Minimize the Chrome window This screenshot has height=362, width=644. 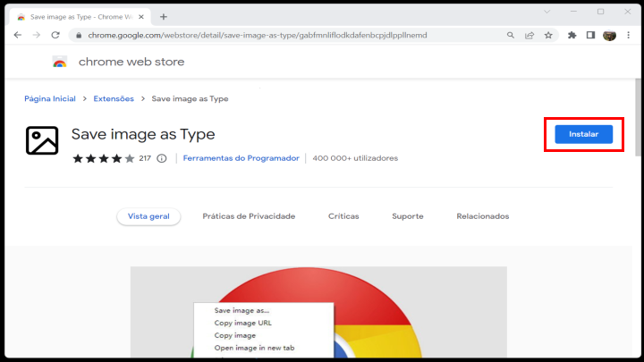pyautogui.click(x=573, y=12)
